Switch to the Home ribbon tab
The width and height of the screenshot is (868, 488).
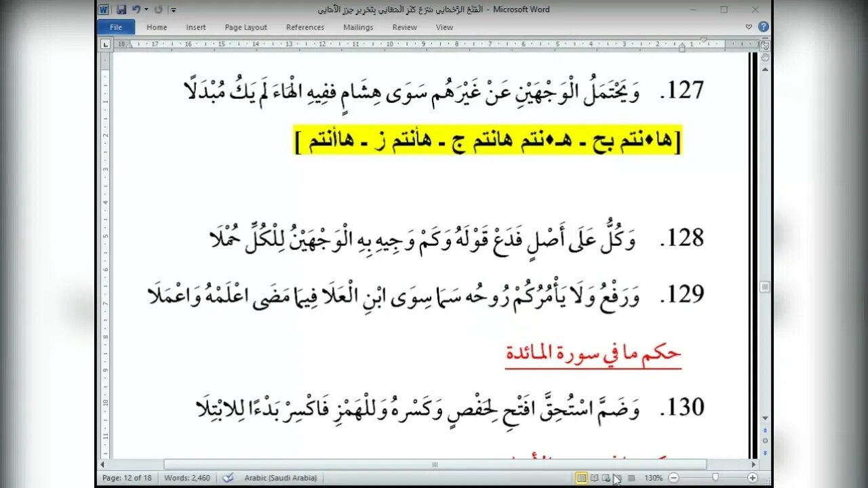point(157,27)
